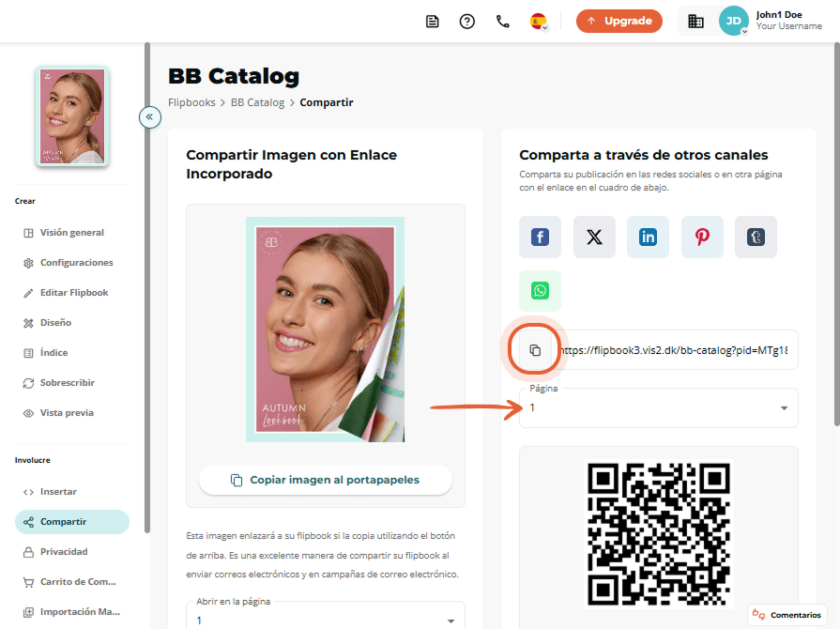Image resolution: width=840 pixels, height=629 pixels.
Task: Click the Editar Flipbook pencil icon
Action: (x=28, y=293)
